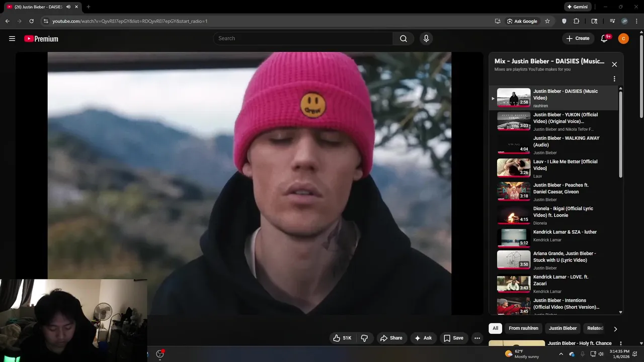
Task: Open the Chrome three-dot menu
Action: click(635, 21)
